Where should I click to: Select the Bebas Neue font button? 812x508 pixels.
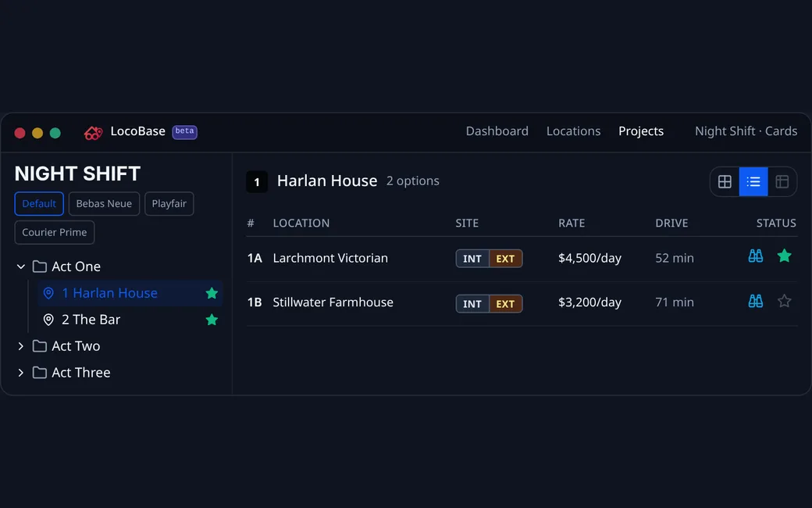pos(104,204)
